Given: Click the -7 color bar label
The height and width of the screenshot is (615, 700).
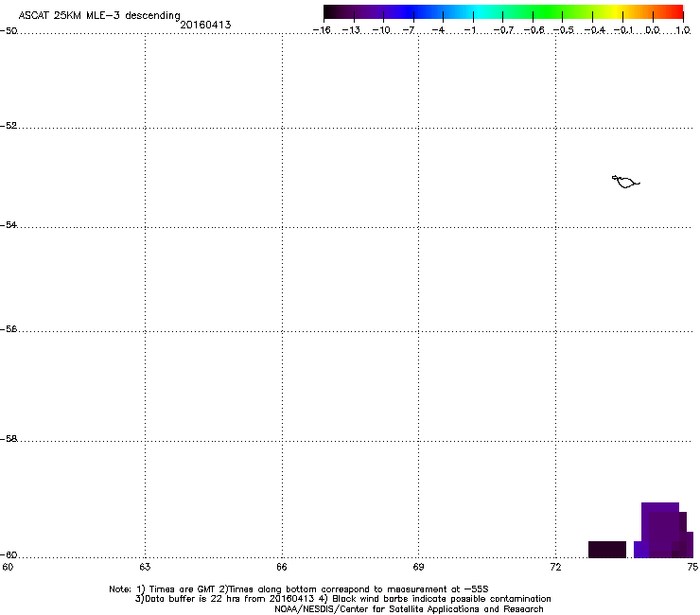Looking at the screenshot, I should tap(409, 30).
